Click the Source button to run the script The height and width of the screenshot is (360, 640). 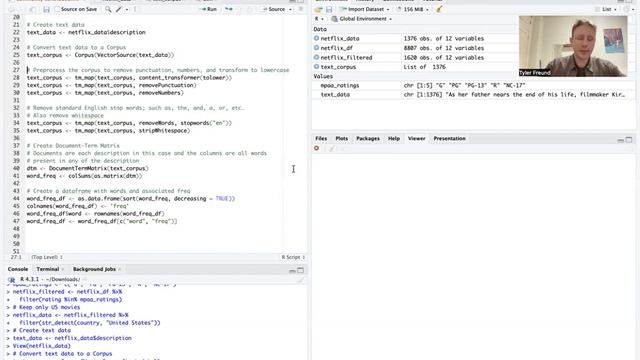pos(274,9)
